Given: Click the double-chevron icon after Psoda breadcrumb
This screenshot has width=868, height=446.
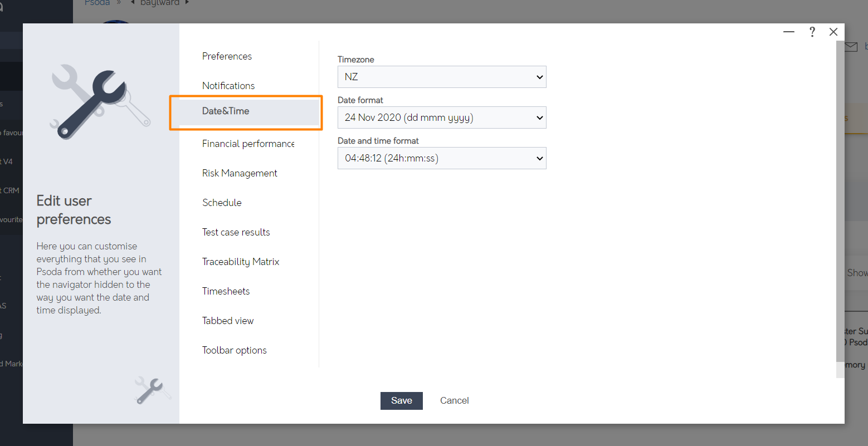Looking at the screenshot, I should pyautogui.click(x=120, y=3).
